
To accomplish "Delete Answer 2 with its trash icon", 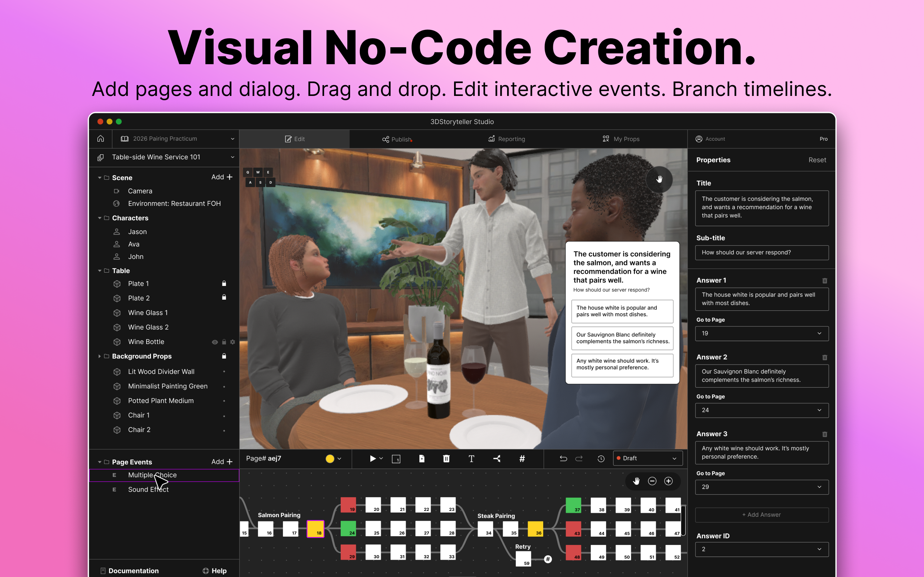I will point(824,357).
